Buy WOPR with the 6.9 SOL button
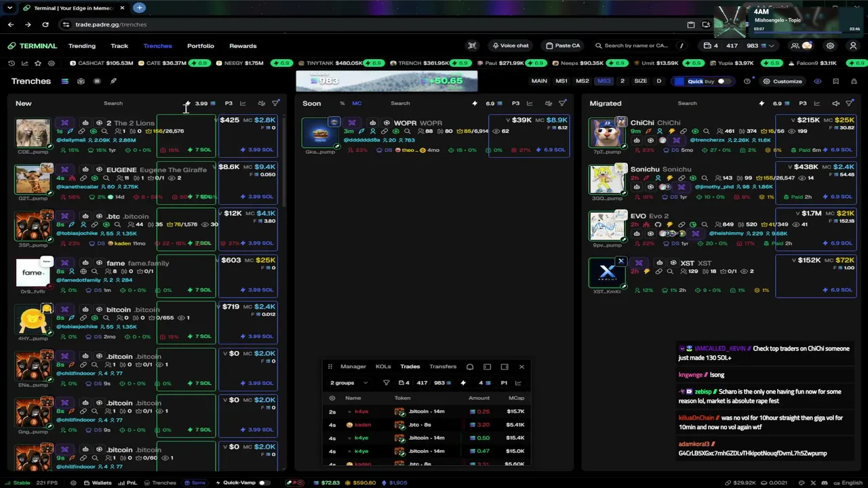Image resolution: width=868 pixels, height=488 pixels. point(551,150)
